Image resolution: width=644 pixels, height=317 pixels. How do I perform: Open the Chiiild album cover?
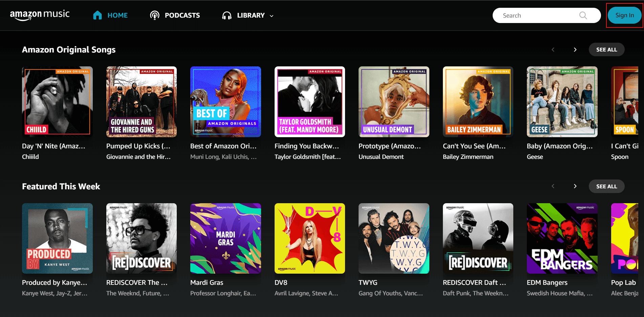(57, 102)
